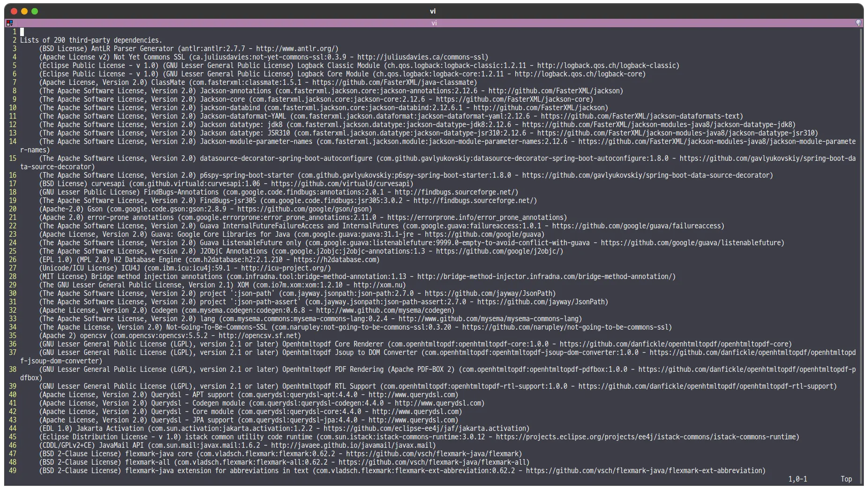Place cursor on 'Lists of 290 third-party dependencies.' line
This screenshot has width=868, height=490.
tap(91, 40)
